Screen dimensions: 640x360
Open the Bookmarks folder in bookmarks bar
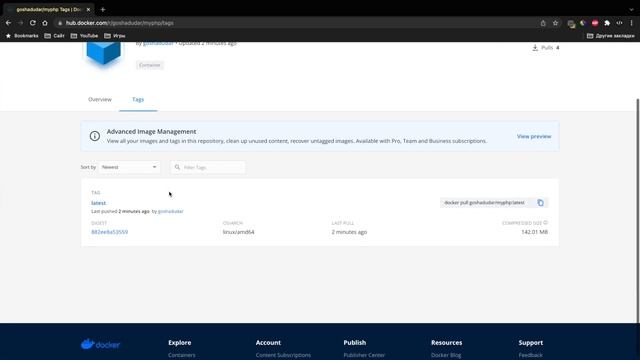22,36
